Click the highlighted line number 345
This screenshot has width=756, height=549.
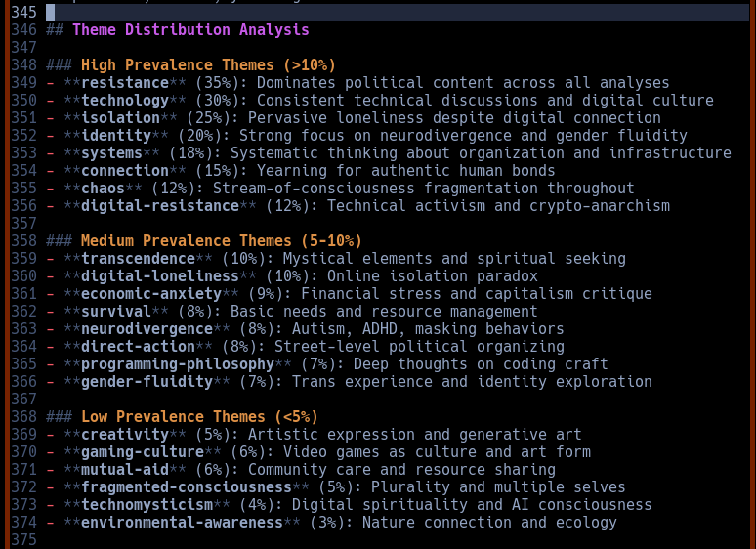click(x=23, y=13)
